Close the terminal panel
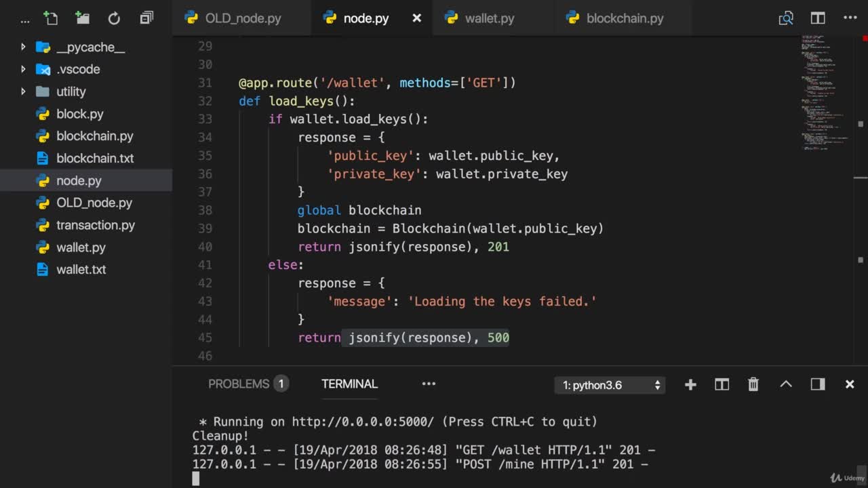This screenshot has height=488, width=868. coord(850,384)
